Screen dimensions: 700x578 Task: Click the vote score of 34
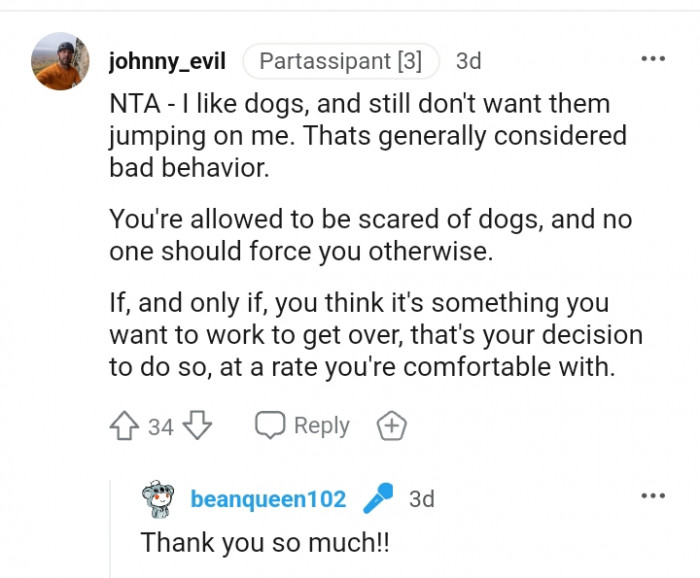tap(161, 428)
